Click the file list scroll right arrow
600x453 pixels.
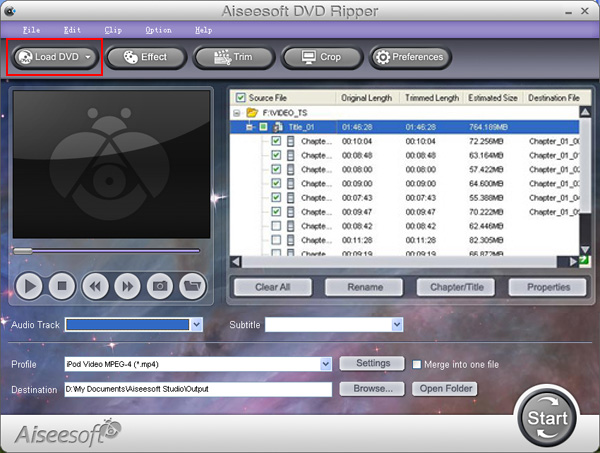coord(572,262)
